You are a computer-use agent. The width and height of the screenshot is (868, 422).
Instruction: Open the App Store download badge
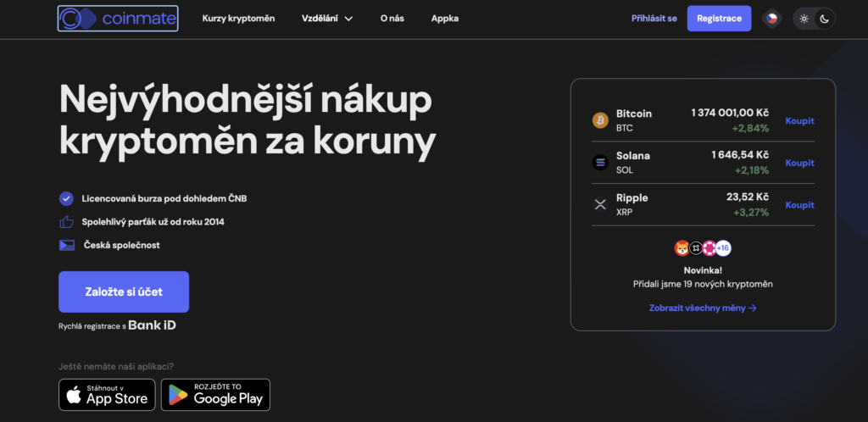[x=107, y=395]
